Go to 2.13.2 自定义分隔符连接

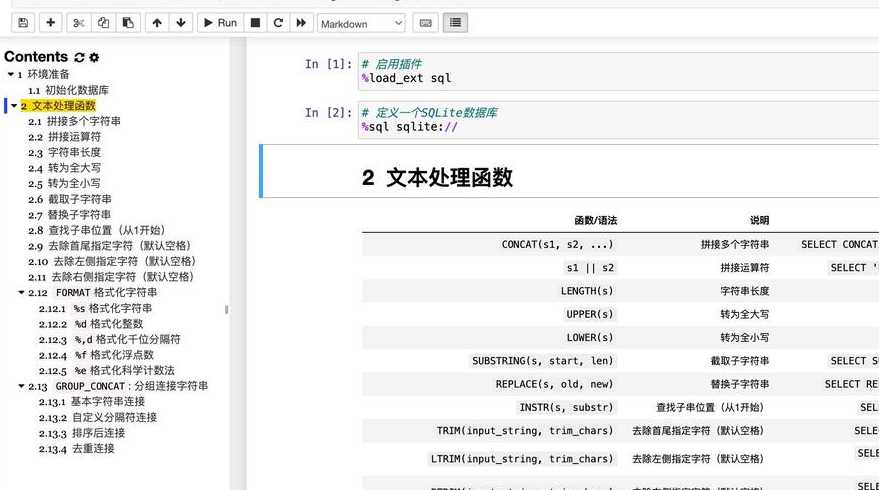point(98,417)
